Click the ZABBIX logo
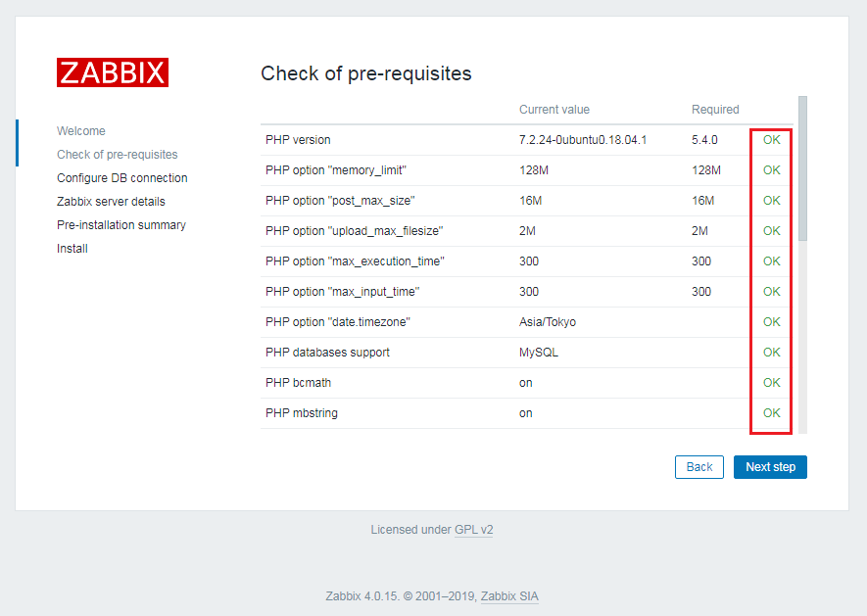This screenshot has width=867, height=616. tap(112, 71)
